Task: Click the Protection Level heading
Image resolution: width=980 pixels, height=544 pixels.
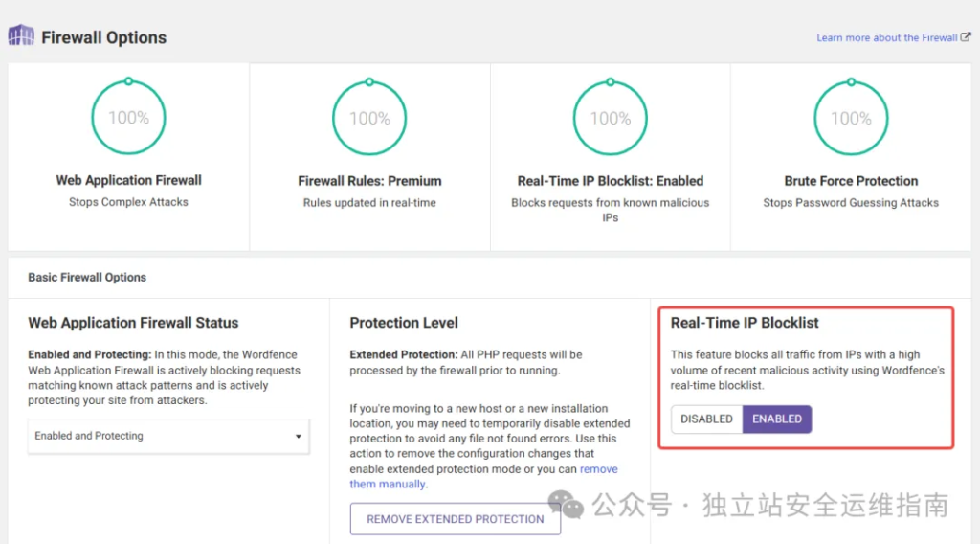Action: click(404, 323)
